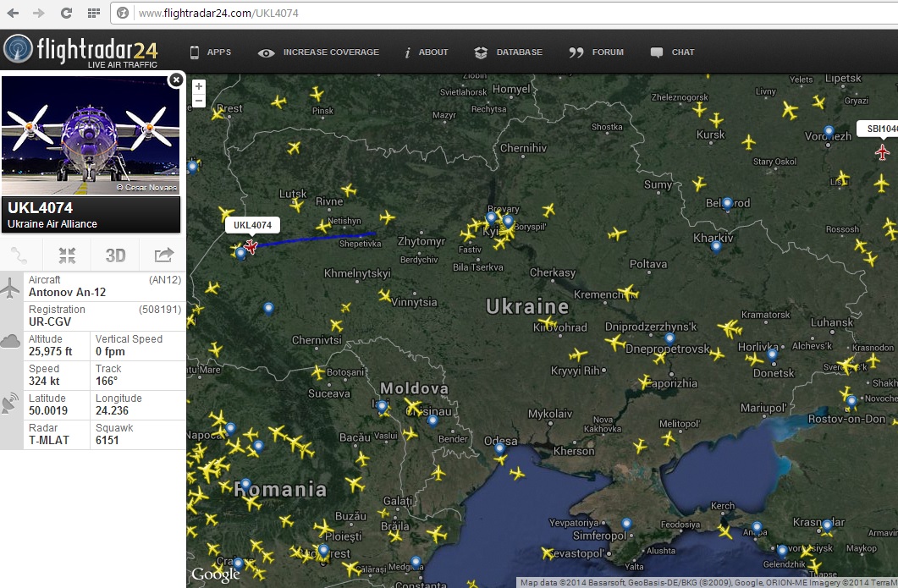Reload the page with the refresh icon

[x=66, y=13]
